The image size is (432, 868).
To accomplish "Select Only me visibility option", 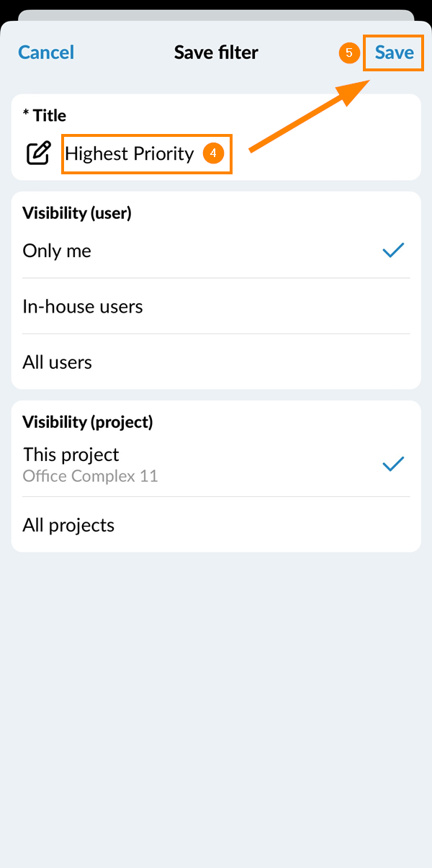I will click(57, 251).
